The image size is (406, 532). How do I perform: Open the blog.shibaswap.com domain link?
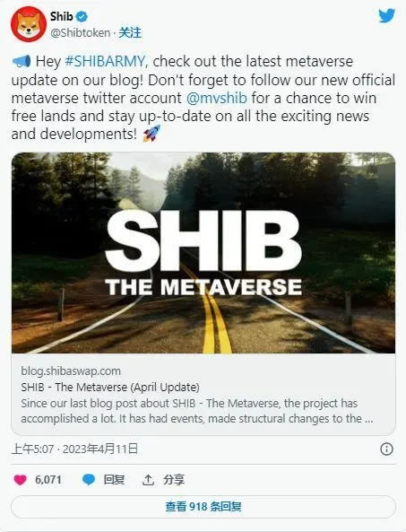point(71,371)
